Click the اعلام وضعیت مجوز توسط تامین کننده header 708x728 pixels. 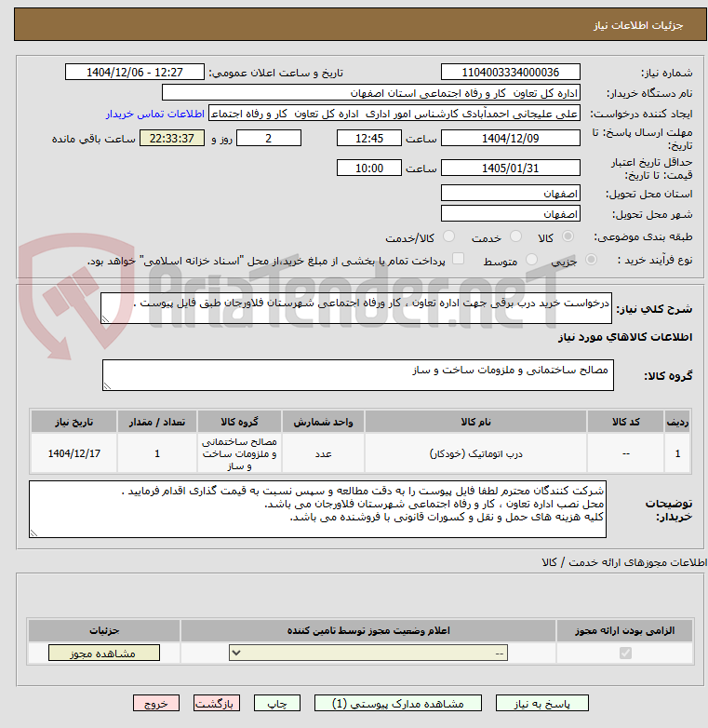click(368, 630)
